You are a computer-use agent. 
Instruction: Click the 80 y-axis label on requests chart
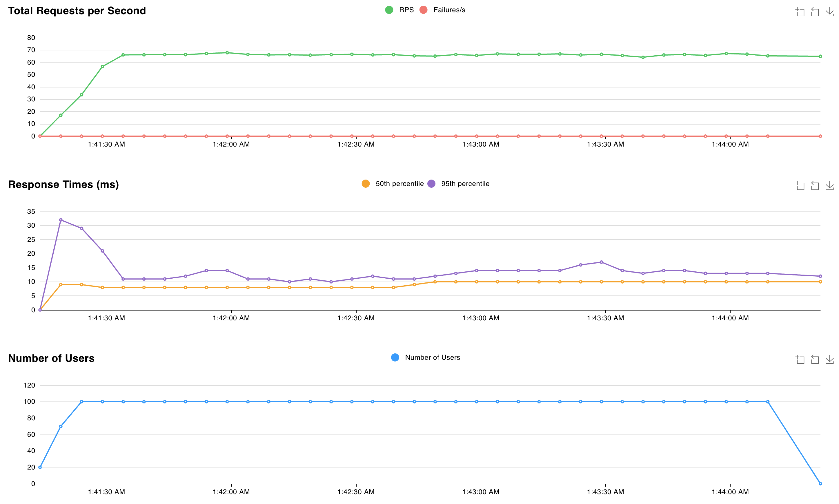click(x=31, y=38)
